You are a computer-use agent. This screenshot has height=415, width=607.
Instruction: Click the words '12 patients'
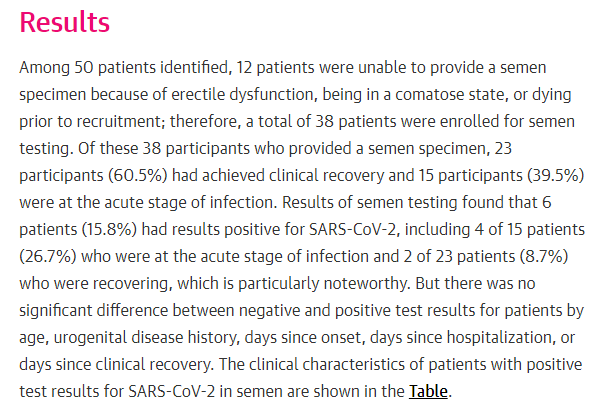tap(276, 67)
